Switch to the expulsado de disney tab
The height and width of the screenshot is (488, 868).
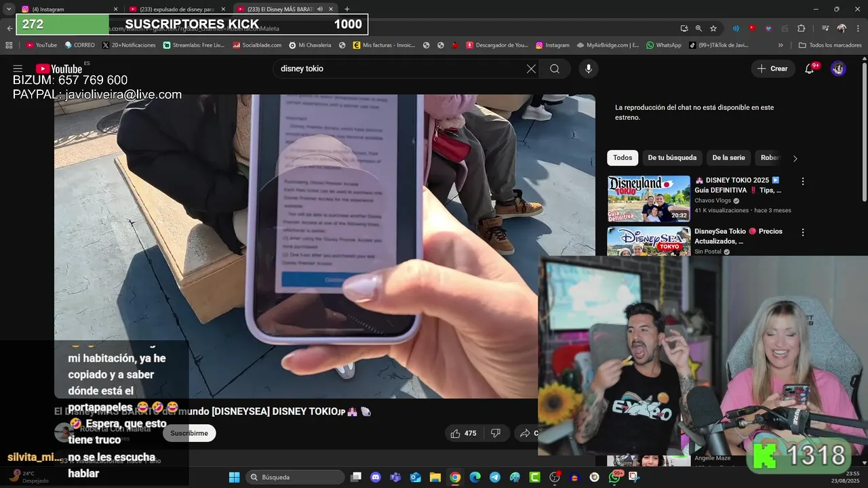177,9
